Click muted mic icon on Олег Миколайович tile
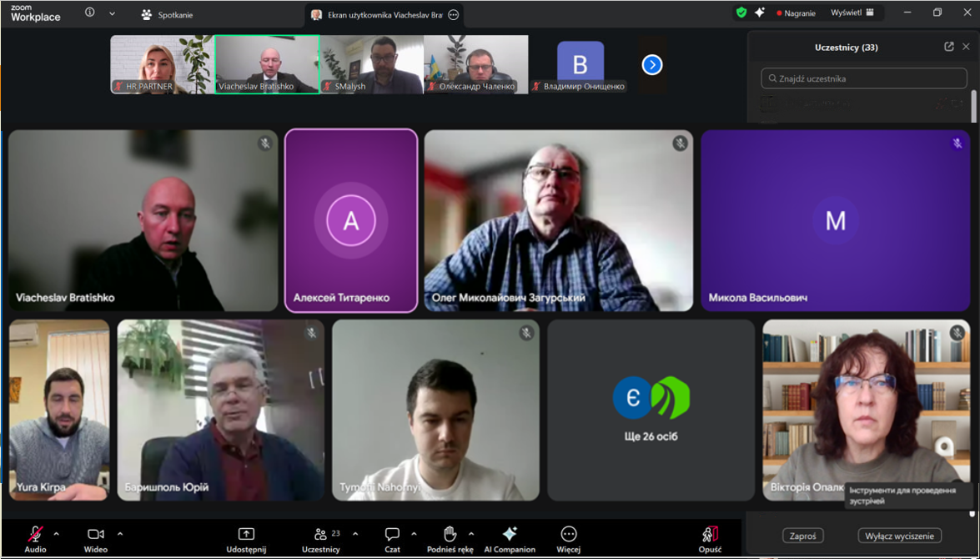This screenshot has height=559, width=980. click(x=680, y=144)
